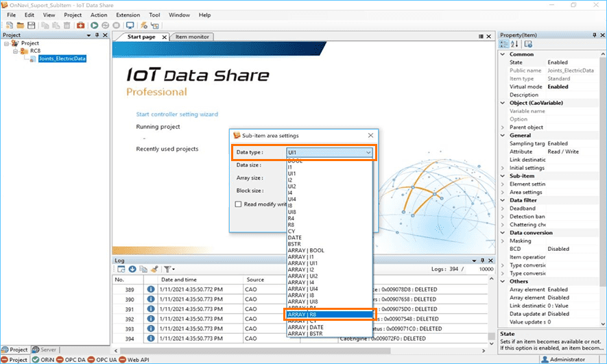Click the round restart icon in the toolbar
607x364 pixels.
(106, 25)
